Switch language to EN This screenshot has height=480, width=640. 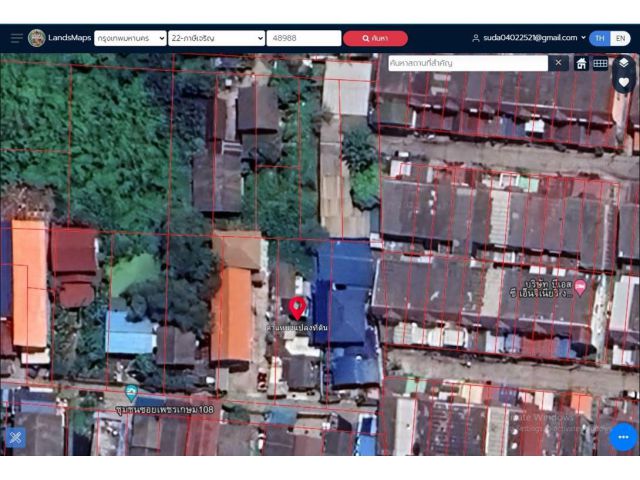(x=620, y=38)
